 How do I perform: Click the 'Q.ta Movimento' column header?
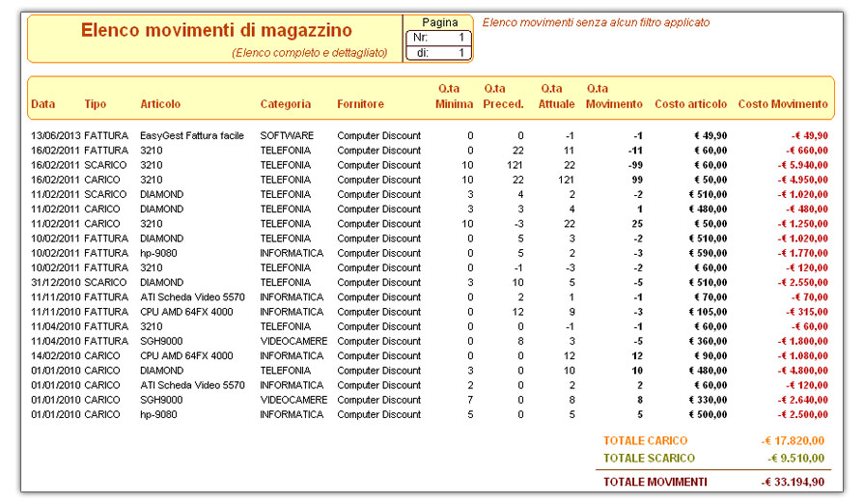[614, 97]
